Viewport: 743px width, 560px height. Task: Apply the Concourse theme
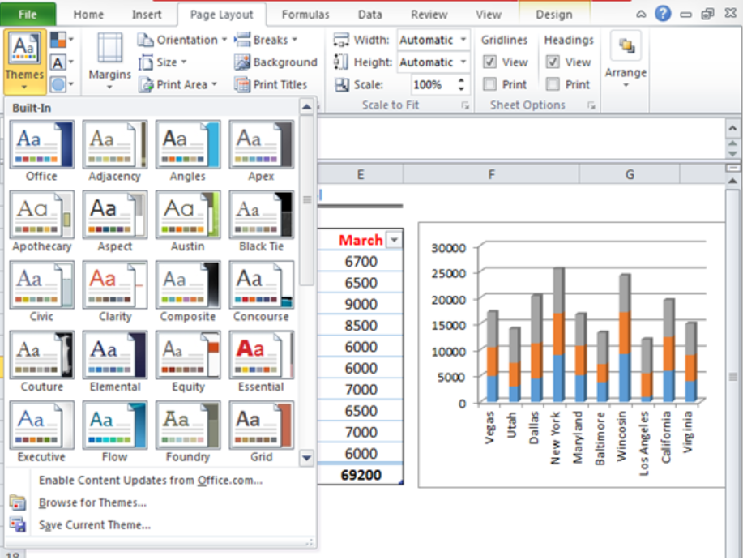point(261,292)
